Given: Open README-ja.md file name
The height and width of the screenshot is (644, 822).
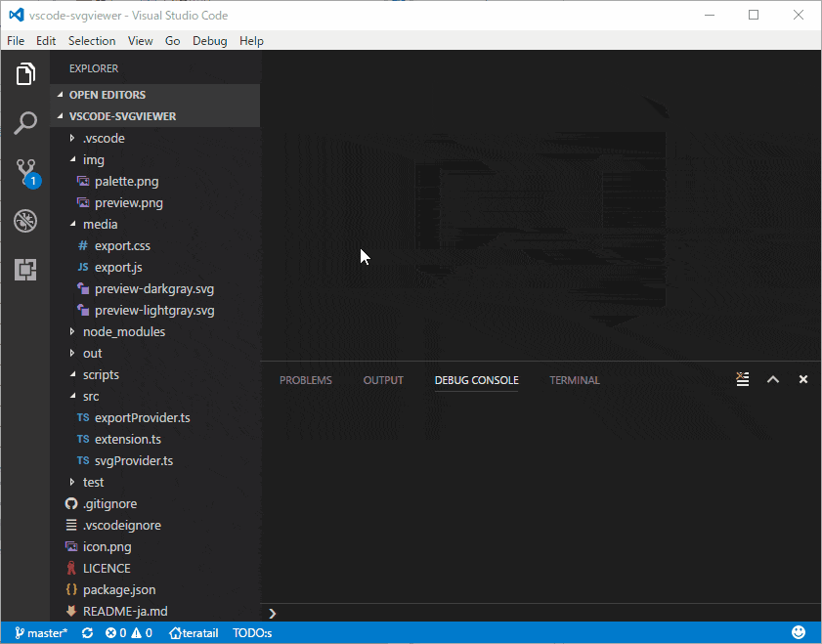Looking at the screenshot, I should pyautogui.click(x=125, y=611).
